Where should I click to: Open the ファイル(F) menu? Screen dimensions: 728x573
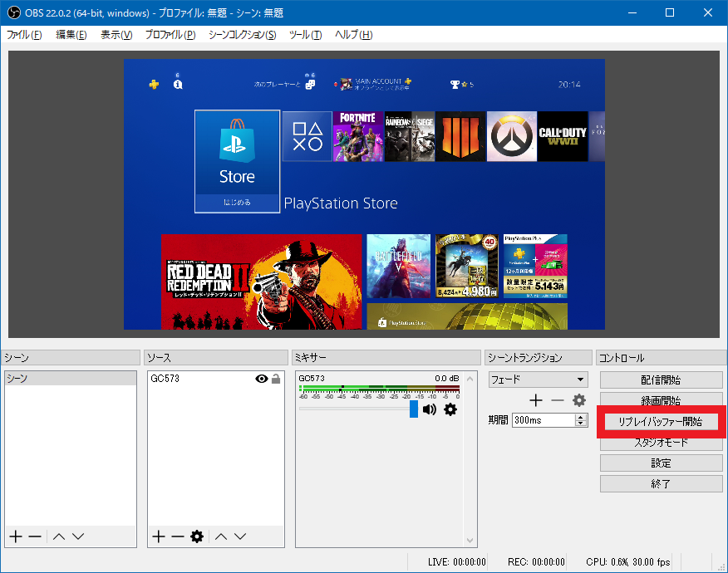24,35
